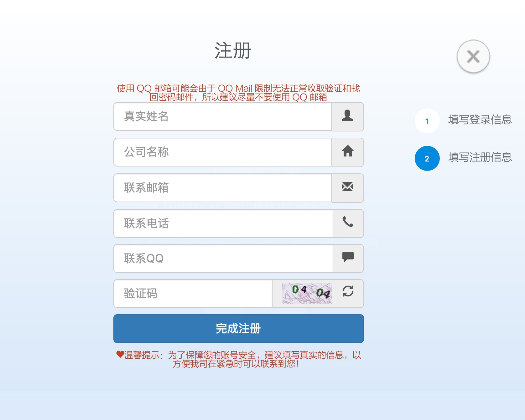This screenshot has width=525, height=420.
Task: Focus the 公司名称 input field
Action: point(223,152)
